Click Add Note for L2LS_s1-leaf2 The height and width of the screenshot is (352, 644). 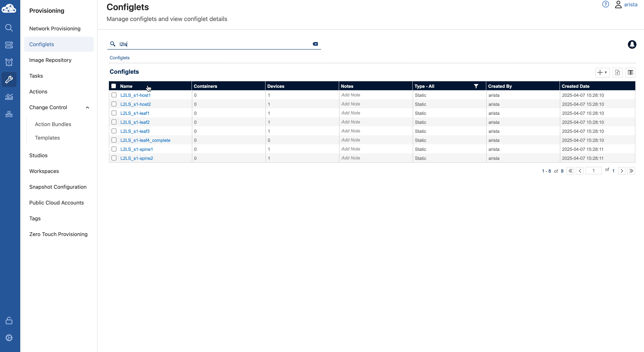(x=351, y=122)
